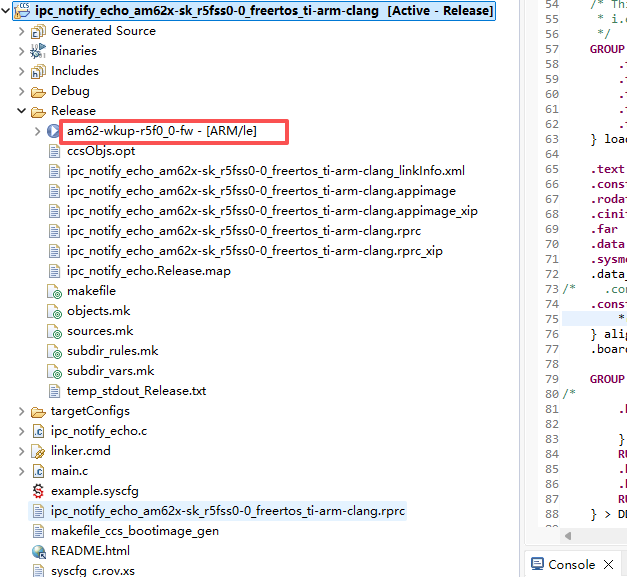The image size is (627, 577).
Task: Select the Includes entry
Action: point(75,71)
